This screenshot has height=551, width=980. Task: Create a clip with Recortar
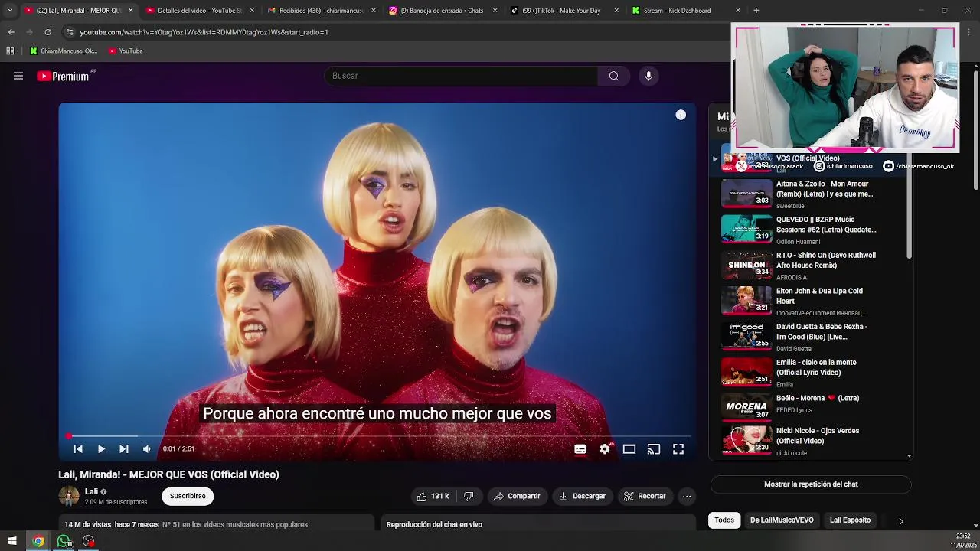[645, 496]
